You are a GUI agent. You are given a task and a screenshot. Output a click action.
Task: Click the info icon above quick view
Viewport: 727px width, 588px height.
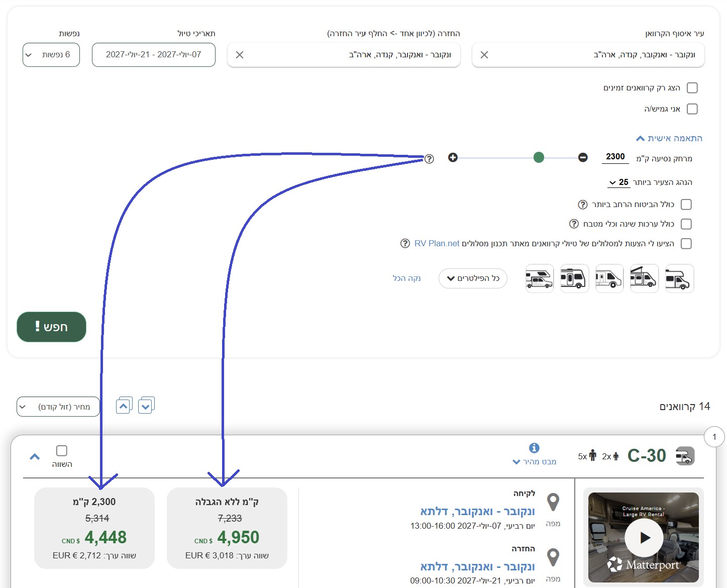click(x=534, y=448)
